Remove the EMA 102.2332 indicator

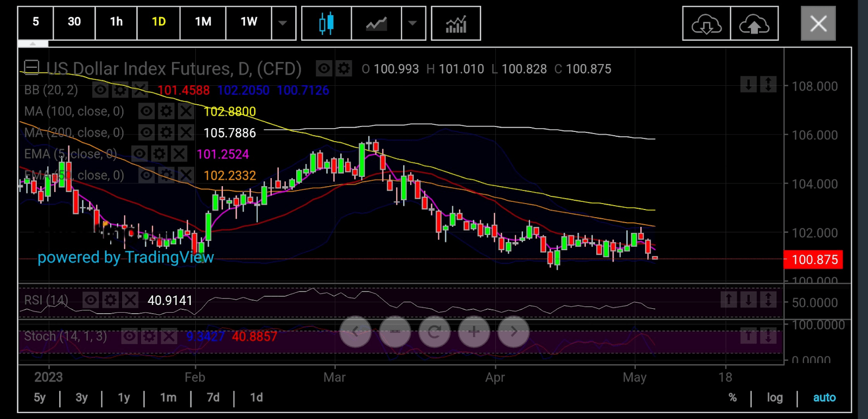click(x=186, y=175)
